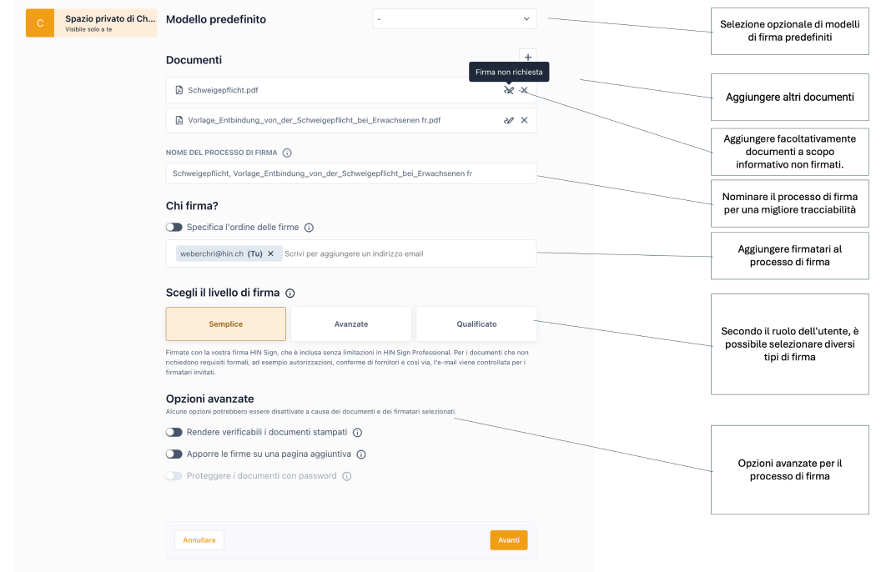The height and width of the screenshot is (572, 886).
Task: Click the signature process name input field
Action: pos(350,173)
